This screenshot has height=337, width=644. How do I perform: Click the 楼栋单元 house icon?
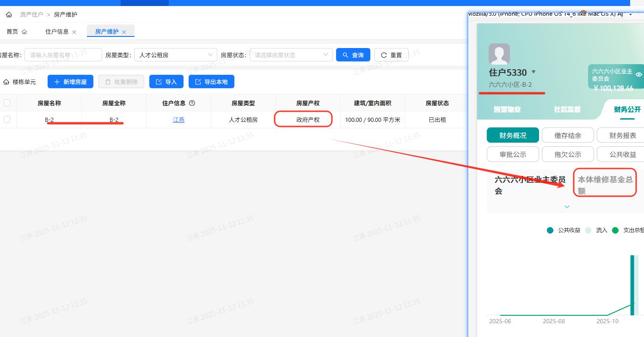coord(6,82)
